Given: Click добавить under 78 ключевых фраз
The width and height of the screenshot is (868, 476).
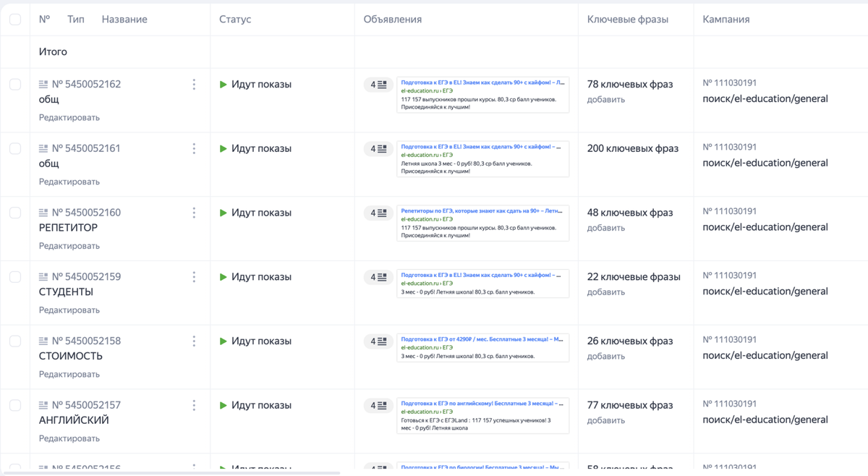Looking at the screenshot, I should [606, 100].
